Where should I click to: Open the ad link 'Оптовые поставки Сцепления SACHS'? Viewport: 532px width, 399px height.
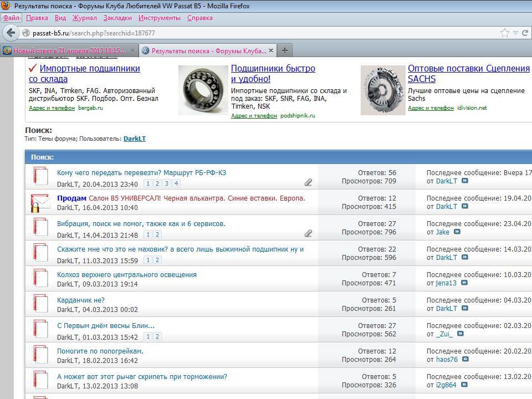point(469,74)
